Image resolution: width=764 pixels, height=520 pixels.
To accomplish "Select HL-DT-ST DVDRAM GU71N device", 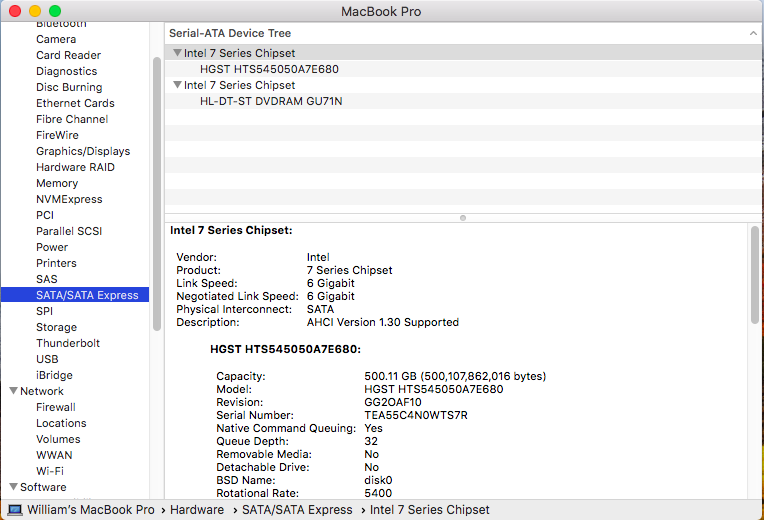I will coord(271,101).
